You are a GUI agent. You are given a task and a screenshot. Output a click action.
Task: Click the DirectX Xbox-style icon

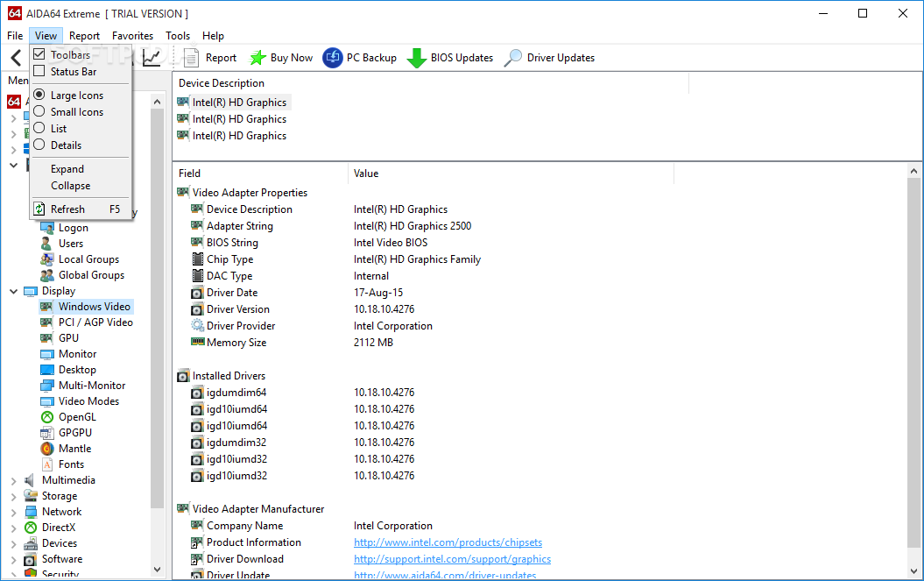pos(31,528)
